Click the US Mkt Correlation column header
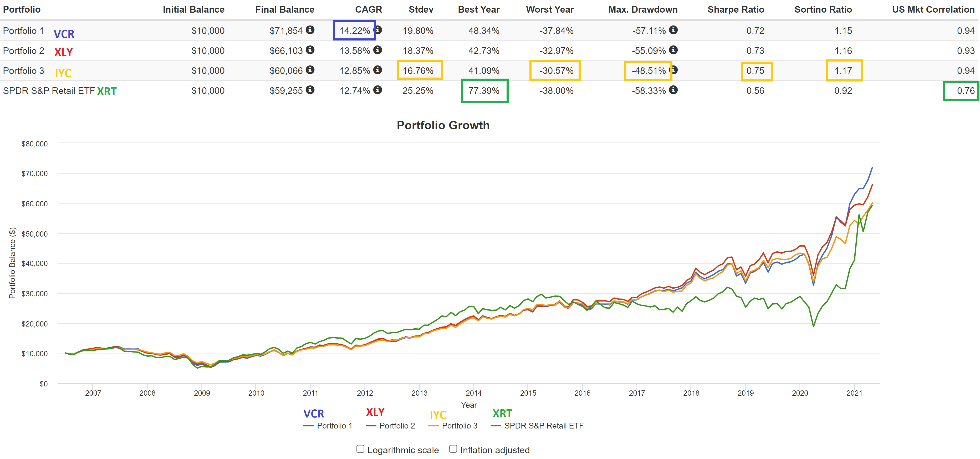 pos(933,9)
